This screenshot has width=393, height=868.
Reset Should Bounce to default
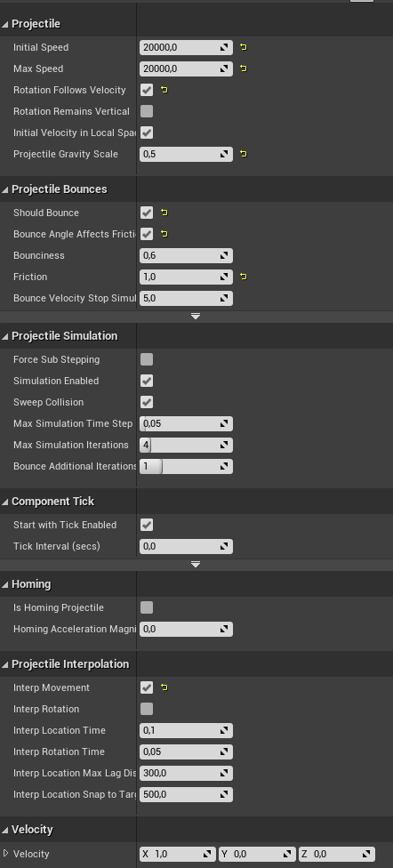[164, 213]
